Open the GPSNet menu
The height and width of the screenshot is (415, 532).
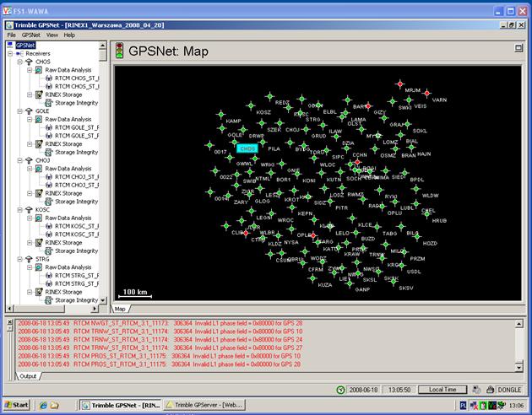click(x=31, y=35)
